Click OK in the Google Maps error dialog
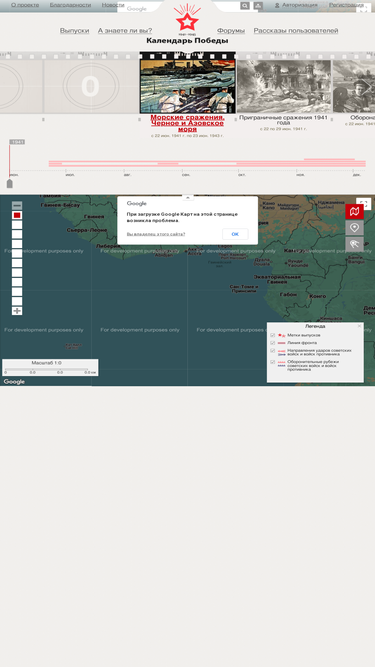Image resolution: width=375 pixels, height=667 pixels. [235, 234]
